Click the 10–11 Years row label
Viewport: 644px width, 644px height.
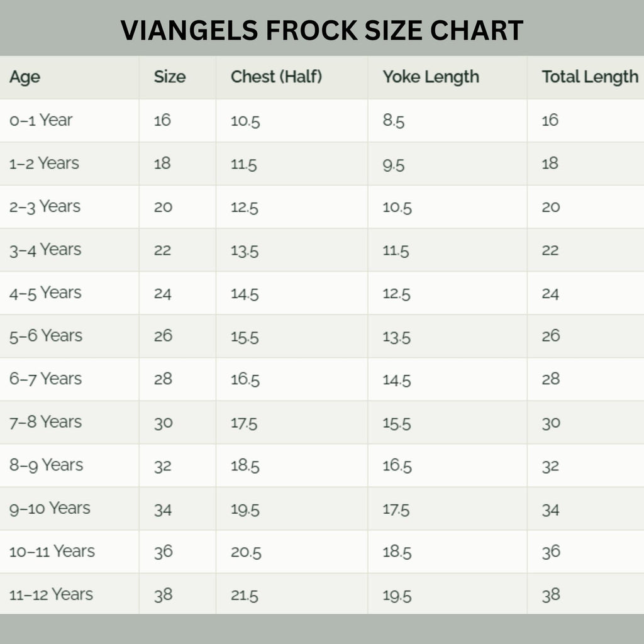pos(52,552)
